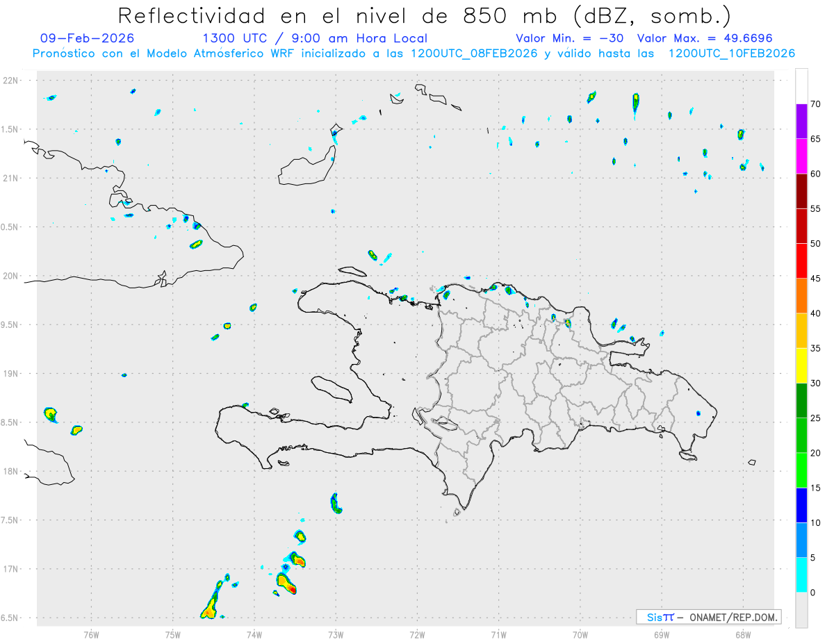
Task: Click the 'Valor Max. = 49.6696' text
Action: tap(705, 38)
